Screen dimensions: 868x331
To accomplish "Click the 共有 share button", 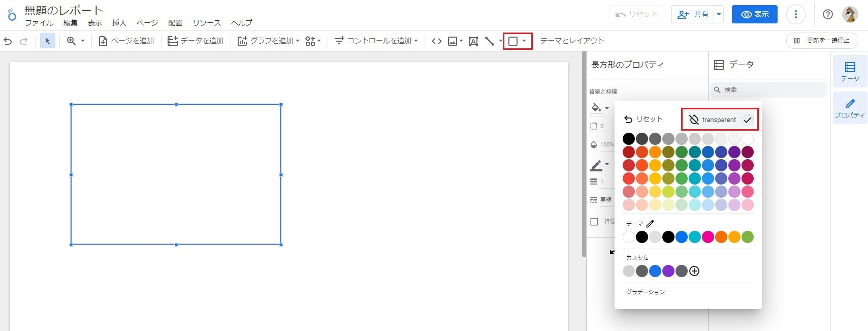I will (x=693, y=14).
